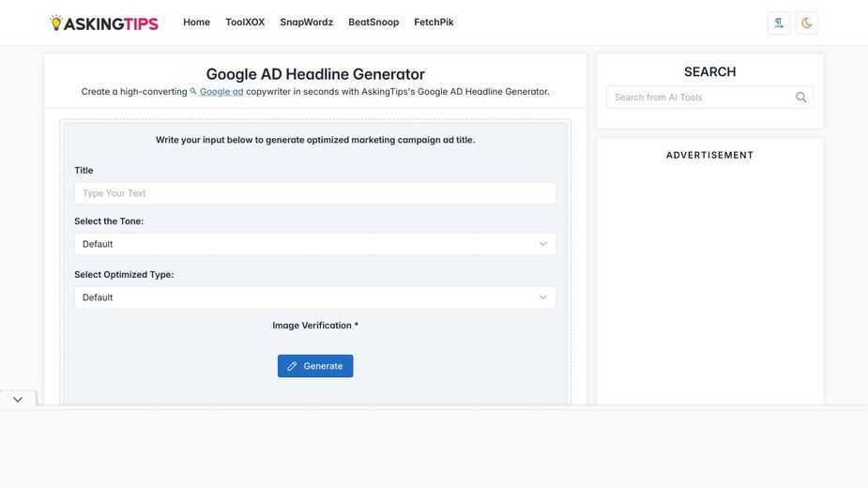This screenshot has height=488, width=868.
Task: Click the AskingTips lightbulb logo
Action: [103, 23]
